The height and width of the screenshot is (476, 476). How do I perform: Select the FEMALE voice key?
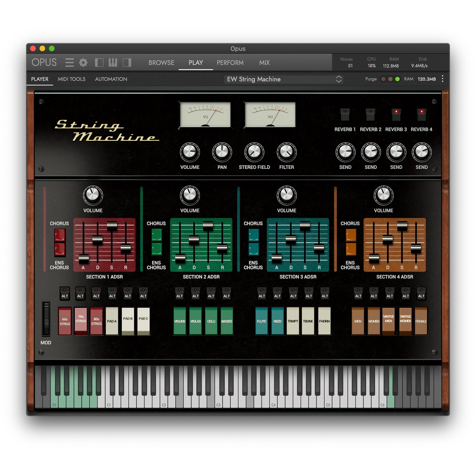pos(421,321)
